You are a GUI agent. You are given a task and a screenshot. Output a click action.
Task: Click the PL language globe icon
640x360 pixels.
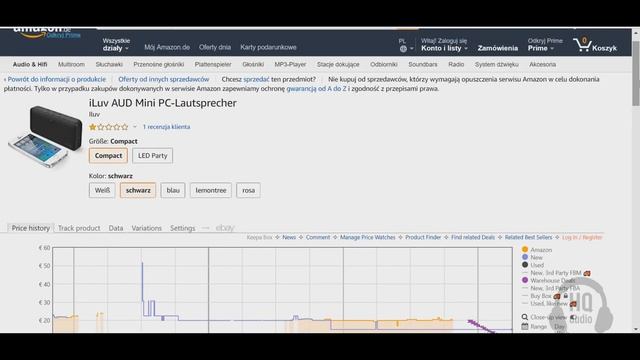click(403, 49)
